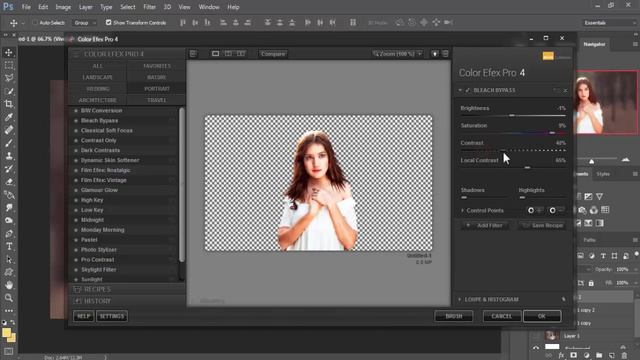Collapse the Bleach Bypass section arrow
This screenshot has height=360, width=640.
point(460,90)
